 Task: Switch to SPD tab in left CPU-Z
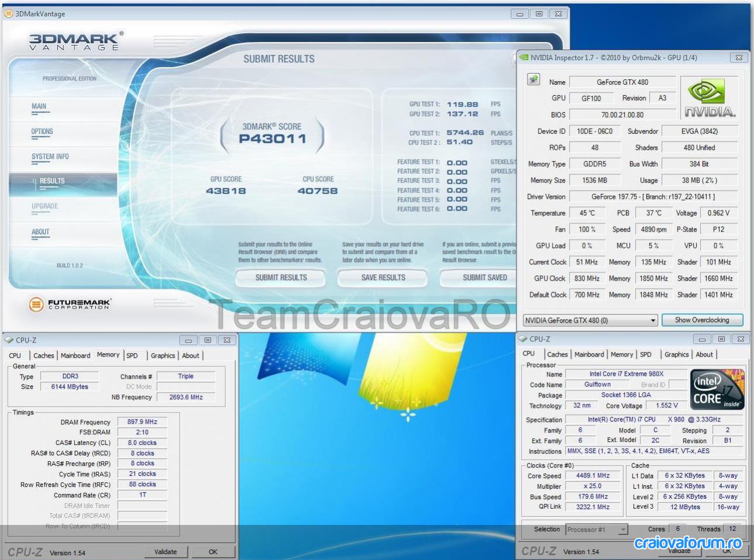tap(132, 355)
